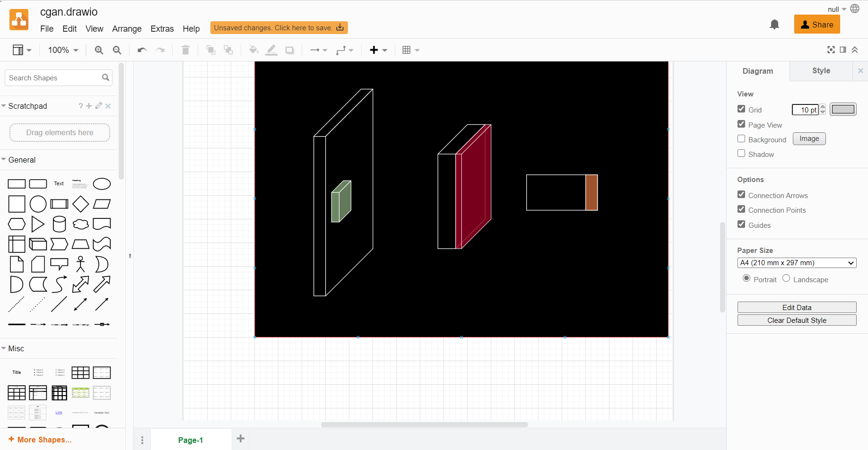The image size is (868, 450).
Task: Click the Share button
Action: point(817,25)
